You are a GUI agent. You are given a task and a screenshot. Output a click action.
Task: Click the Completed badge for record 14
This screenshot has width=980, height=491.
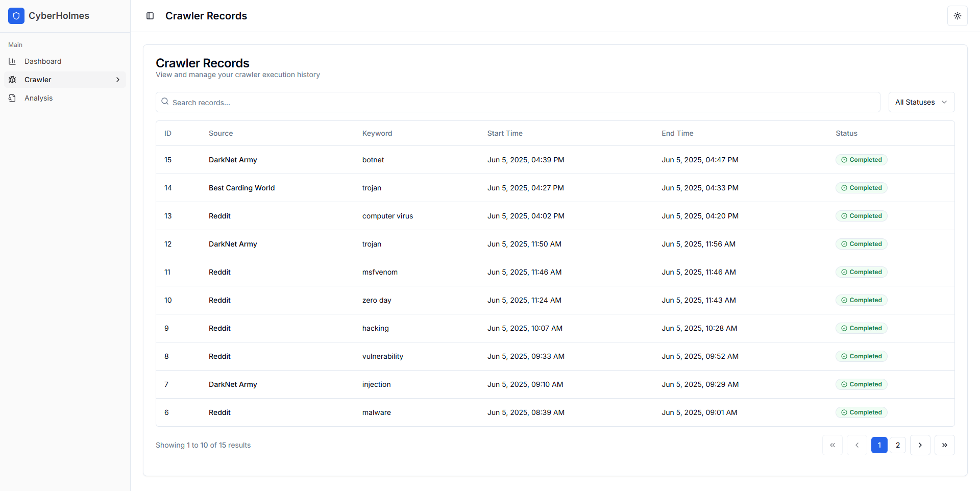(862, 188)
